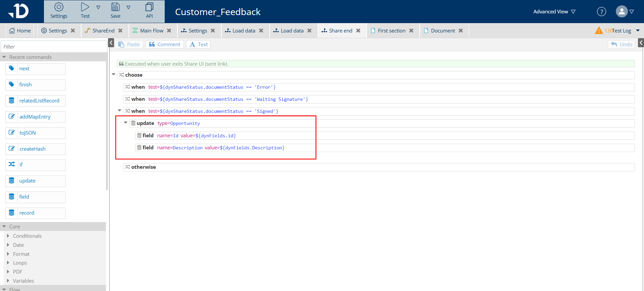Screen dimensions: 644x291
Task: Click the left panel vertical scrollbar
Action: click(x=107, y=121)
